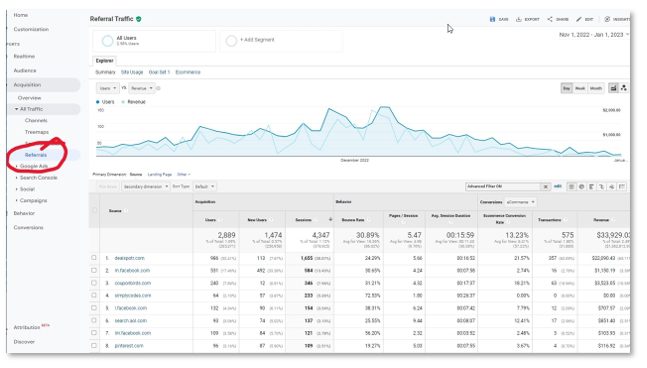Switch to the Goal Set 1 sub-tab
The height and width of the screenshot is (368, 647).
(159, 72)
